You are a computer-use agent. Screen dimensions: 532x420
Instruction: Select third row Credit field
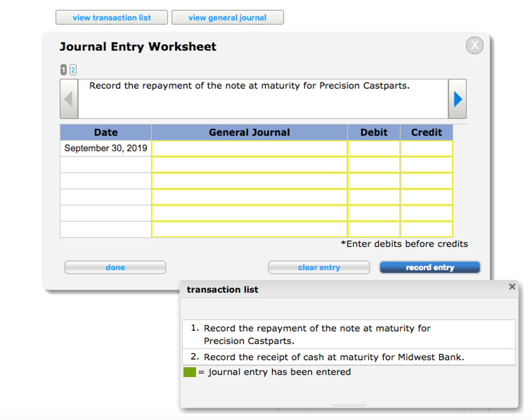tap(427, 181)
